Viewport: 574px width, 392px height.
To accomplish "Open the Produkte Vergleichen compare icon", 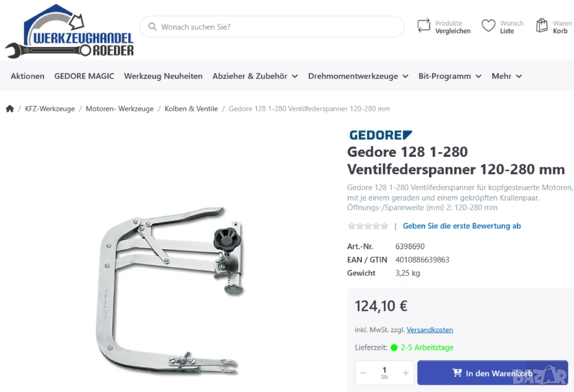I will point(424,26).
